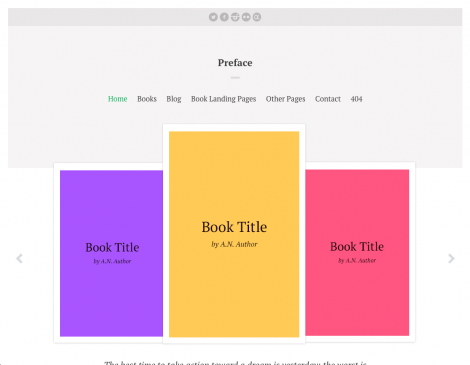Open the Books menu item
This screenshot has height=365, width=470.
tap(147, 99)
